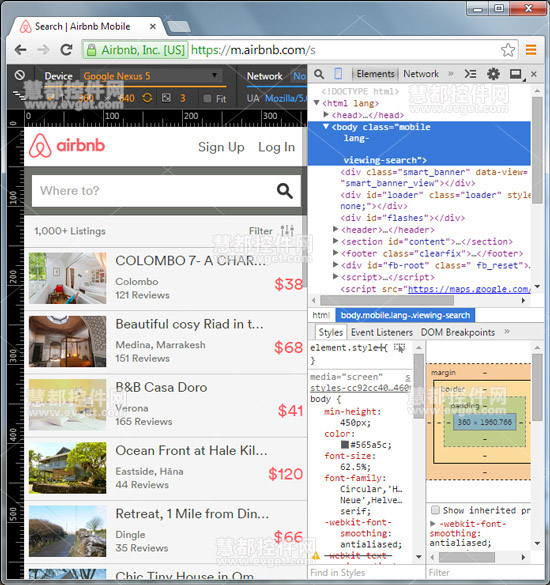Open COLOMBO 7- A CHAR... listing
The image size is (550, 585).
coord(190,260)
